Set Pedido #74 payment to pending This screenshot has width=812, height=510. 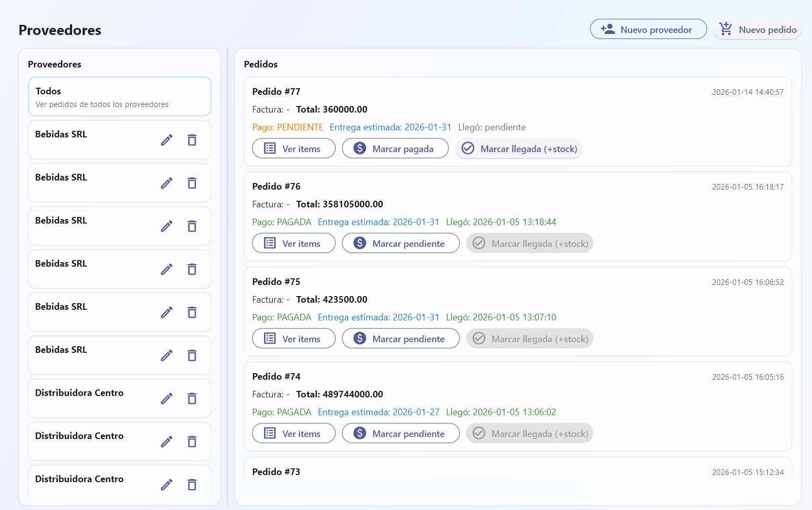click(x=400, y=433)
